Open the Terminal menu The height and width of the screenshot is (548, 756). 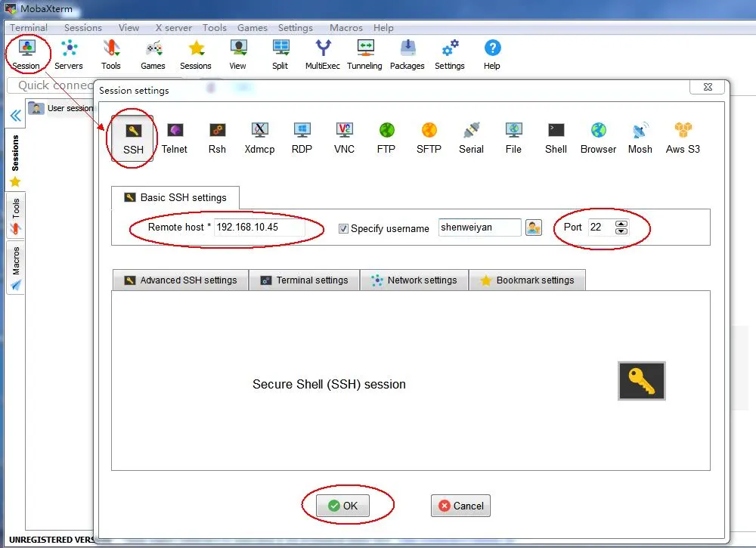point(29,28)
